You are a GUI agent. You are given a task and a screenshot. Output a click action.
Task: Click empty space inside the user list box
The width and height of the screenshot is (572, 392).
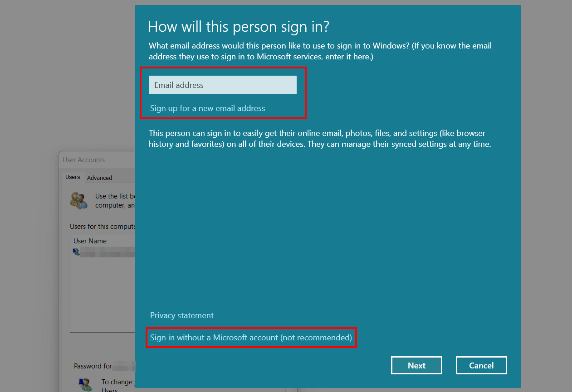coord(102,299)
